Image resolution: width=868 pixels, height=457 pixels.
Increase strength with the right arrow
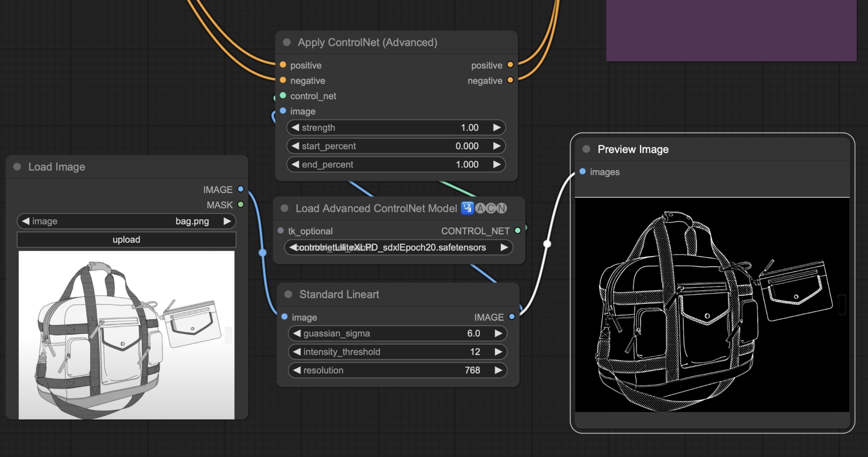(x=497, y=128)
